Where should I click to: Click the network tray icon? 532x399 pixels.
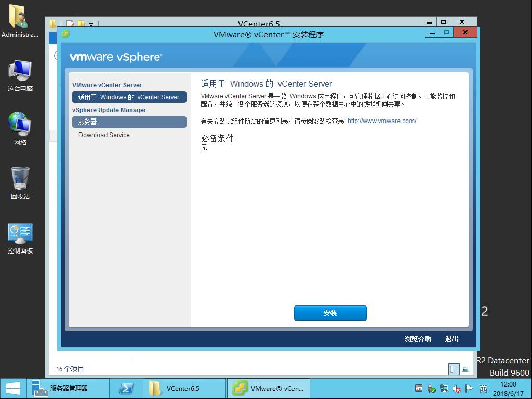click(444, 389)
